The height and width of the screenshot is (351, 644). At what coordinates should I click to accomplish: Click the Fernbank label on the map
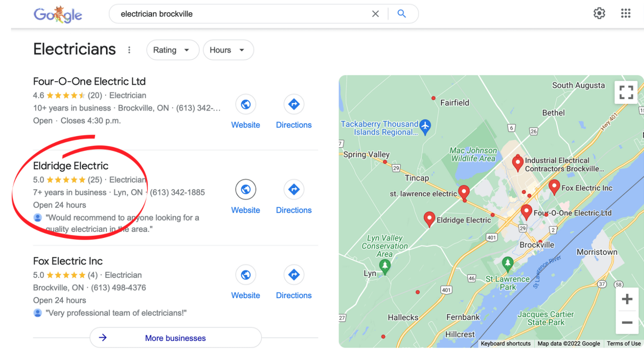click(x=463, y=317)
